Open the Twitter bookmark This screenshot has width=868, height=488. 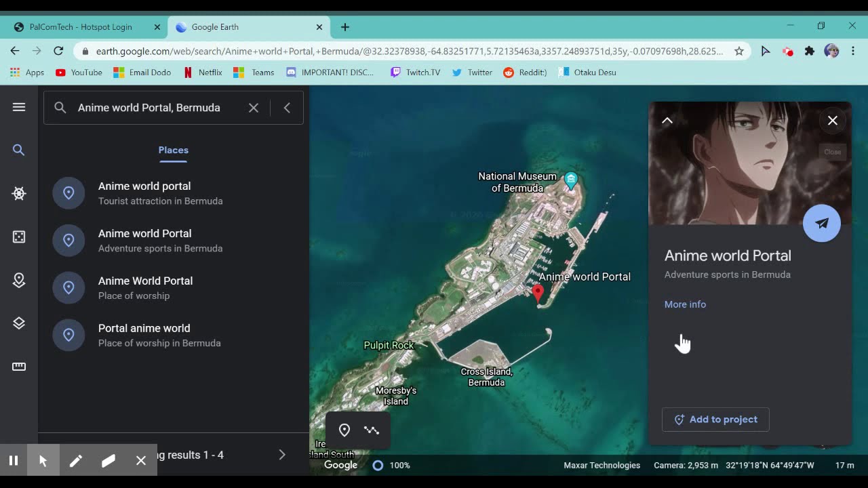pyautogui.click(x=472, y=73)
